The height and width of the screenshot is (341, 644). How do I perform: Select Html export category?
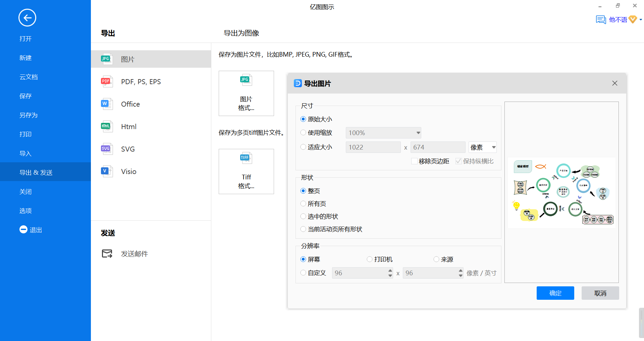pos(151,126)
